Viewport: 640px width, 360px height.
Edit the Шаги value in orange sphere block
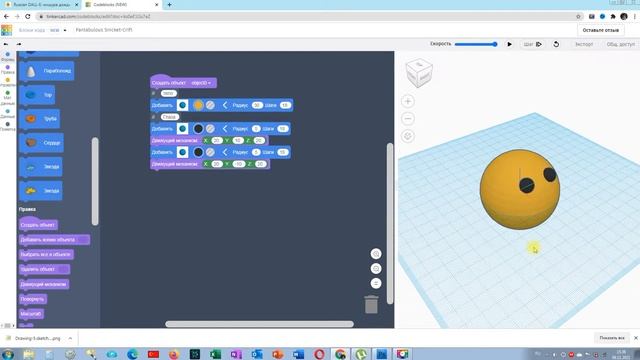(285, 105)
